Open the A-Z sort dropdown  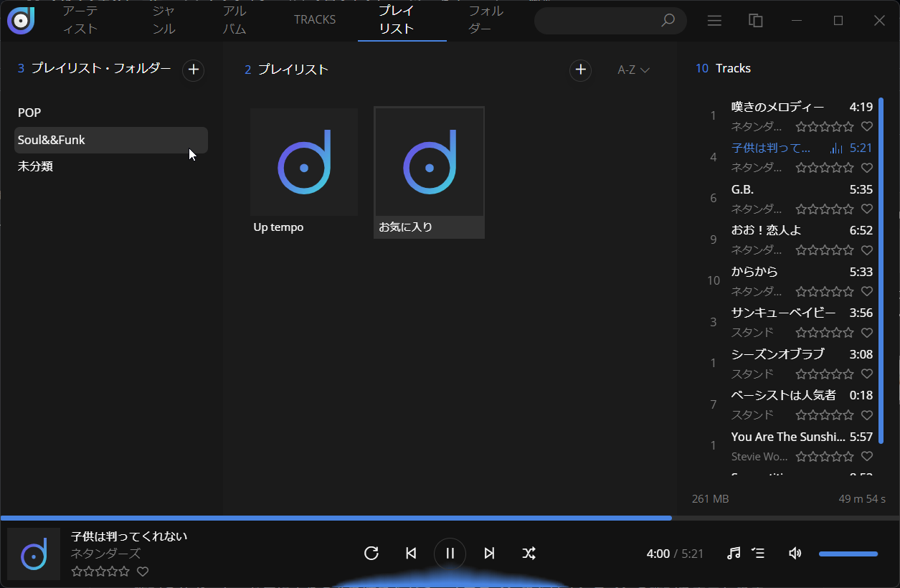(633, 70)
